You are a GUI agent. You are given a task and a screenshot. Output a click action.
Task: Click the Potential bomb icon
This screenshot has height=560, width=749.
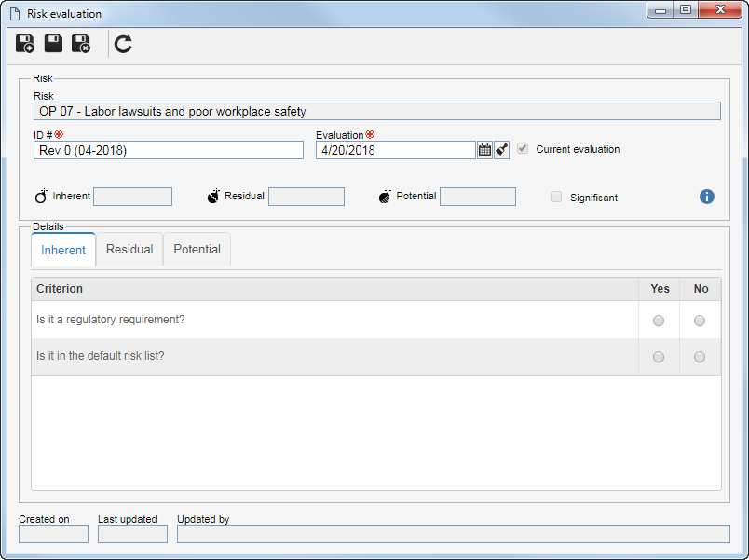(x=385, y=196)
